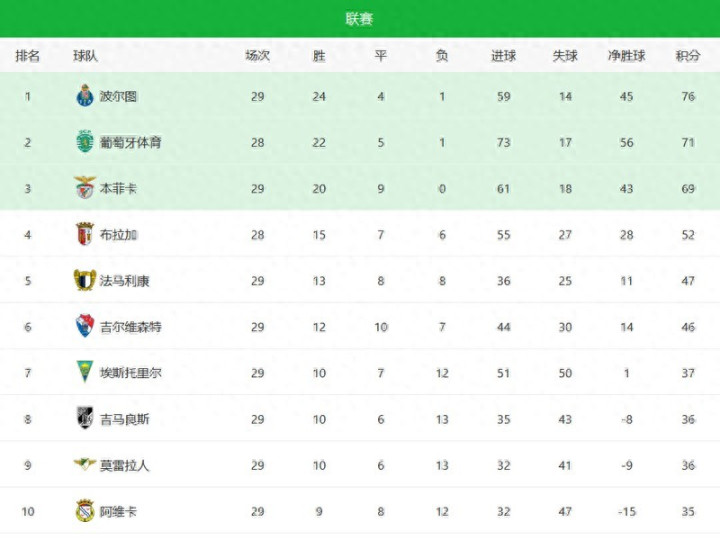
Task: Click the 法马利康 (Famalicão) club crest
Action: pos(84,280)
